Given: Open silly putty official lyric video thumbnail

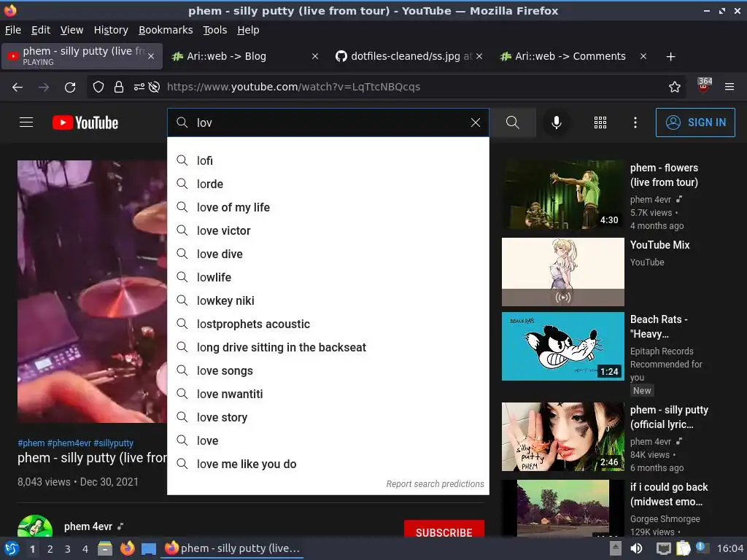Looking at the screenshot, I should (x=562, y=437).
